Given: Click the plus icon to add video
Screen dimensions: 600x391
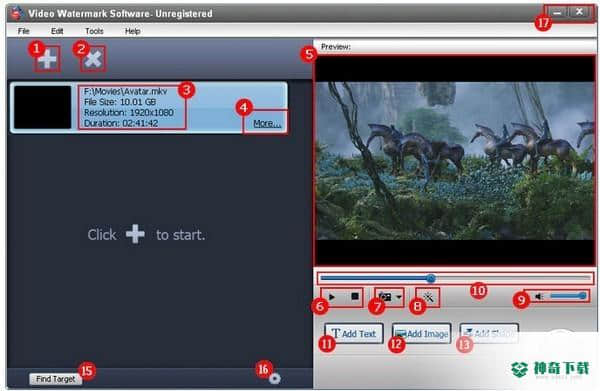Looking at the screenshot, I should [x=47, y=59].
